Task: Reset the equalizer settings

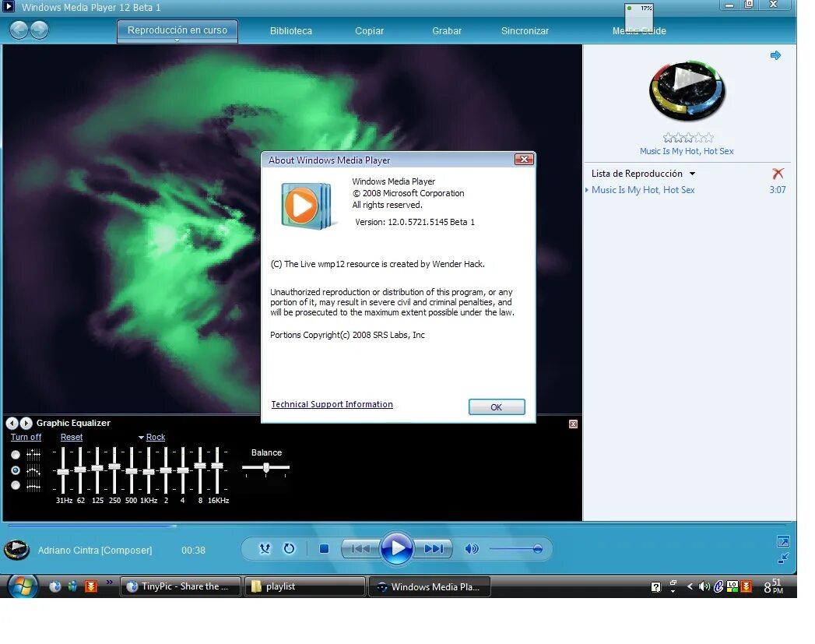Action: [71, 437]
